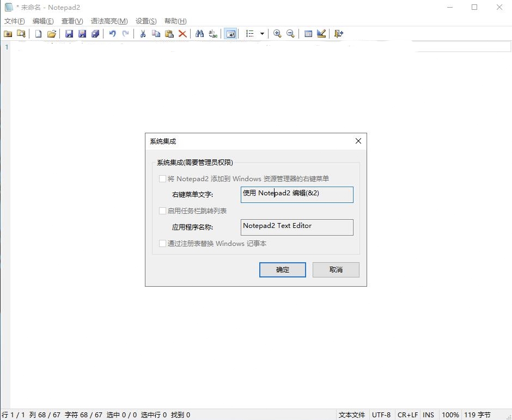Image resolution: width=512 pixels, height=420 pixels.
Task: Click the 系统集成(需要管理员权限) group label
Action: click(195, 162)
